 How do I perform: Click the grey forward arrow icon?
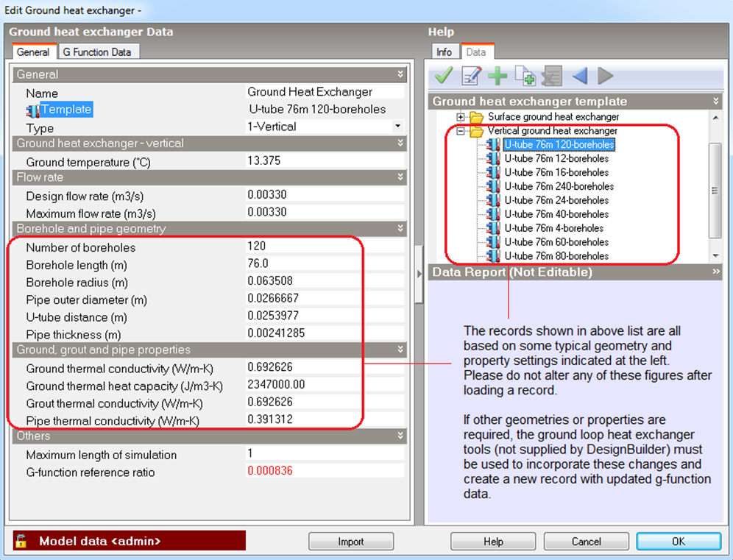[x=605, y=76]
